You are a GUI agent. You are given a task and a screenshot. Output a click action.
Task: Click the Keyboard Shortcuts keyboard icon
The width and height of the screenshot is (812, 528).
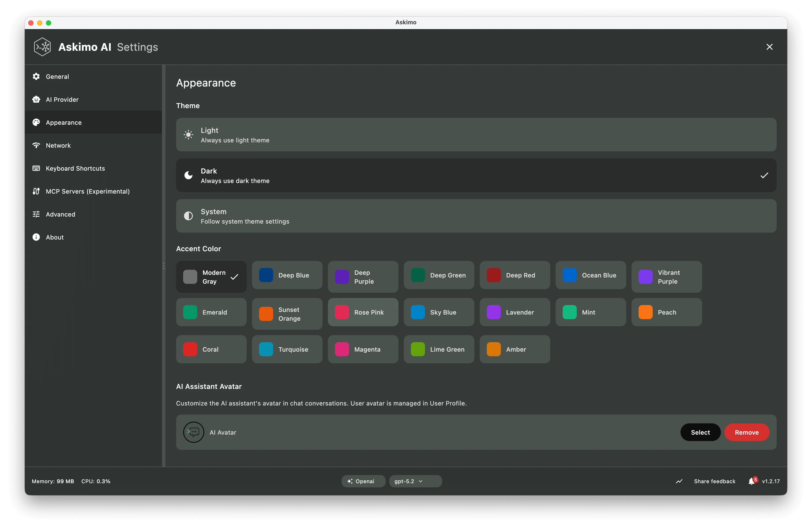(36, 168)
